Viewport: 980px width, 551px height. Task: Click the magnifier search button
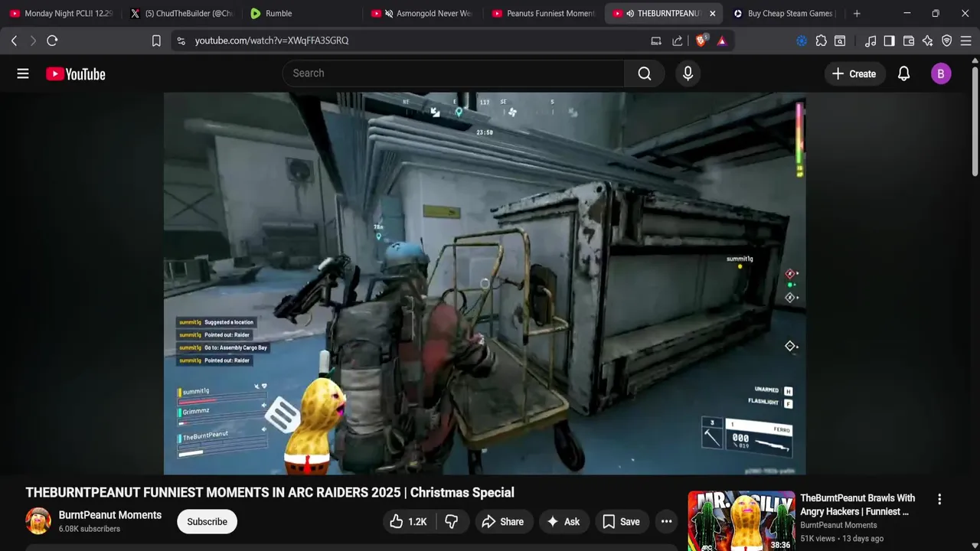pyautogui.click(x=645, y=73)
